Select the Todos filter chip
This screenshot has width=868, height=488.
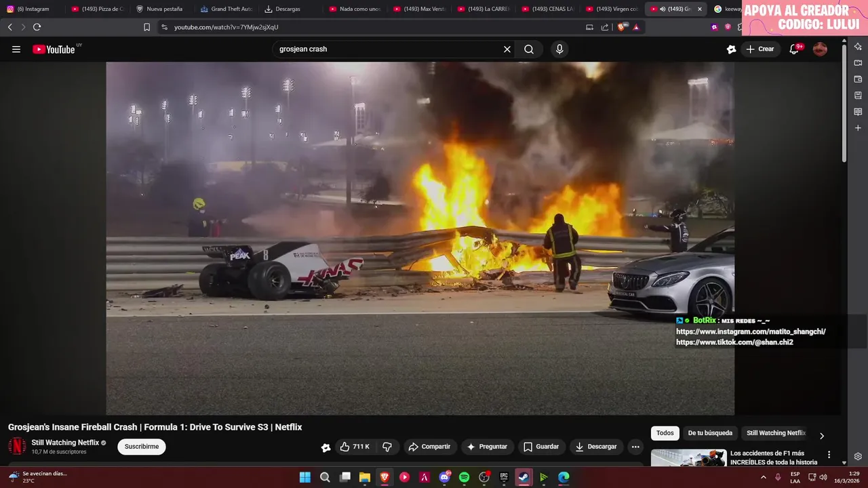tap(665, 433)
